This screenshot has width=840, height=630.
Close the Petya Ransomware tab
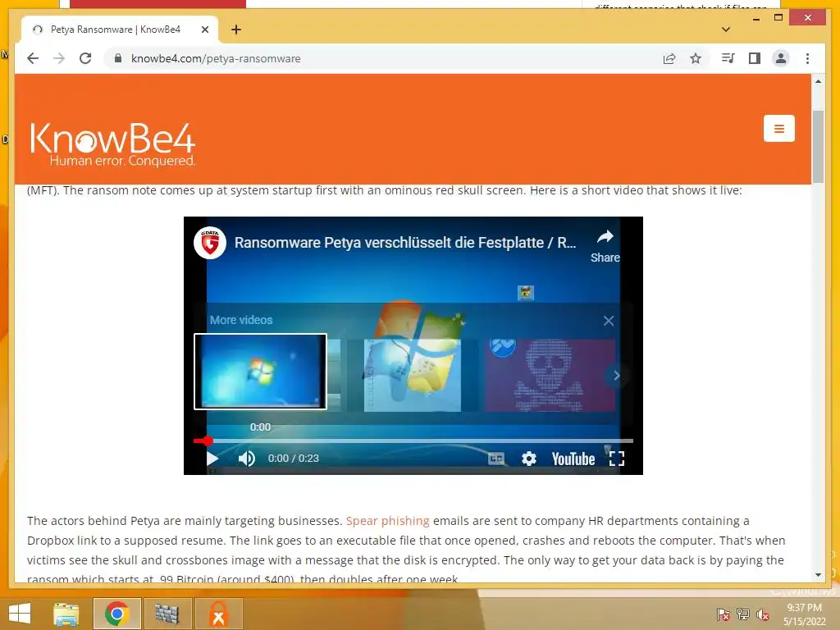coord(204,30)
